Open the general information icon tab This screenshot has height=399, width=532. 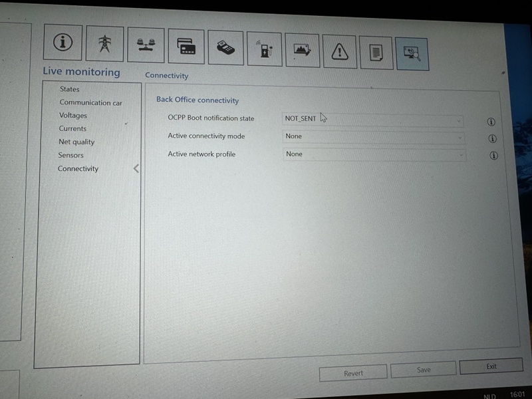pyautogui.click(x=63, y=42)
